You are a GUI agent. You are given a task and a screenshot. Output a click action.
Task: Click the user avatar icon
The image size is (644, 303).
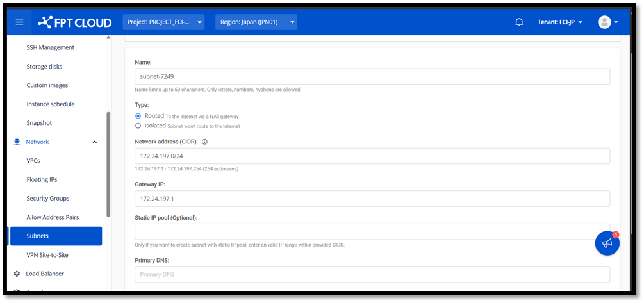pyautogui.click(x=604, y=22)
